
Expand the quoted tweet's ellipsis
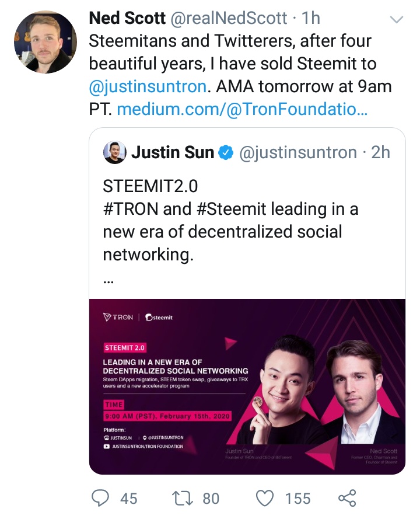click(108, 279)
